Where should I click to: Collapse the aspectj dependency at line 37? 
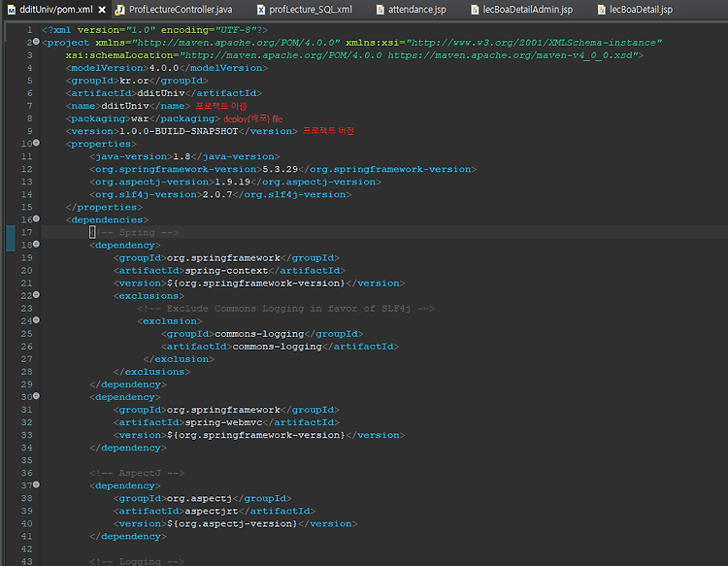(x=36, y=484)
